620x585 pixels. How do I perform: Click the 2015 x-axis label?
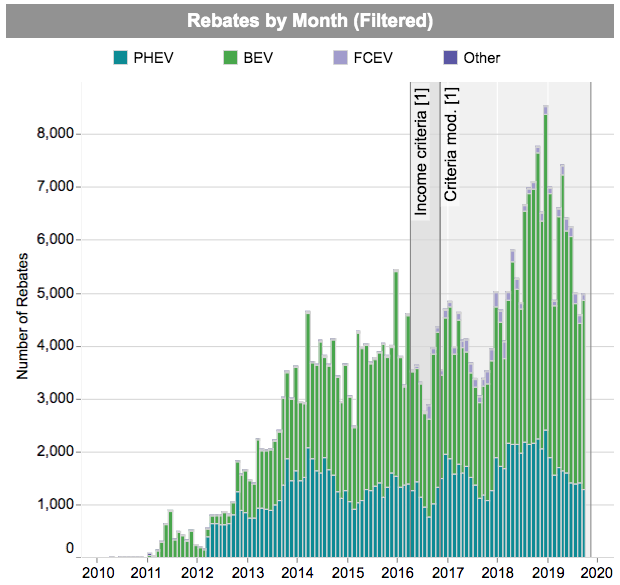348,572
